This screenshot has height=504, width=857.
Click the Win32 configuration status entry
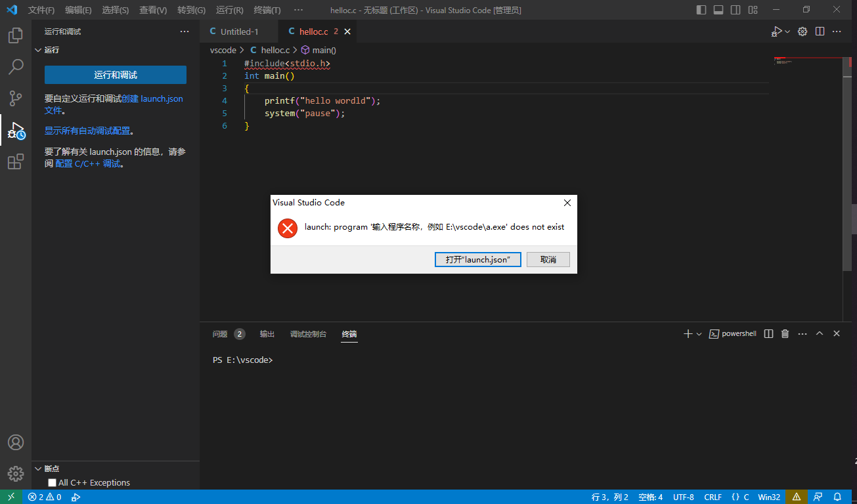click(769, 497)
